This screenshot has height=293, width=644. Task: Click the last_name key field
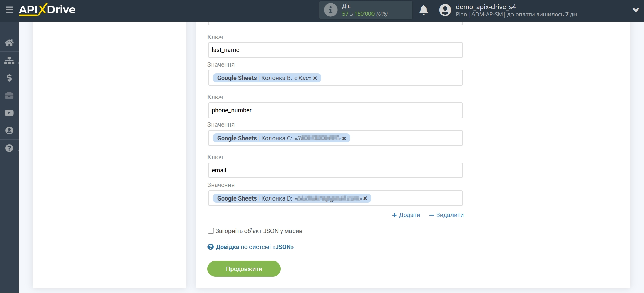point(335,50)
